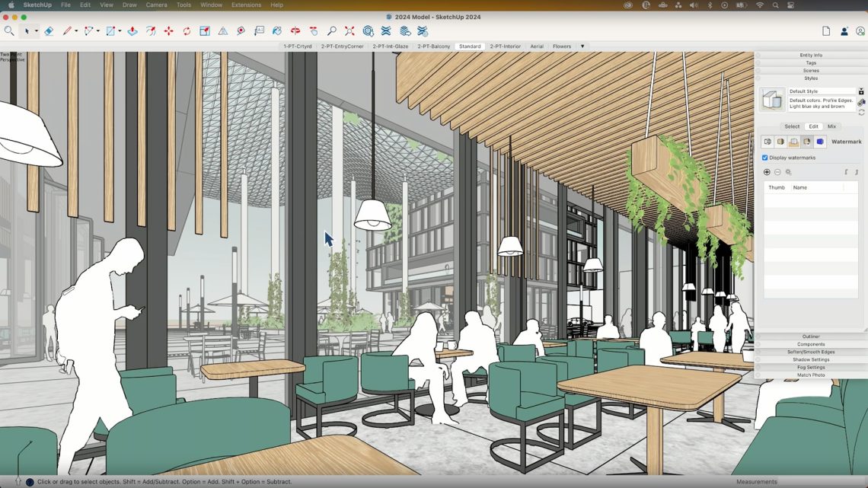Activate the Push/Pull tool
The width and height of the screenshot is (868, 488).
click(132, 31)
